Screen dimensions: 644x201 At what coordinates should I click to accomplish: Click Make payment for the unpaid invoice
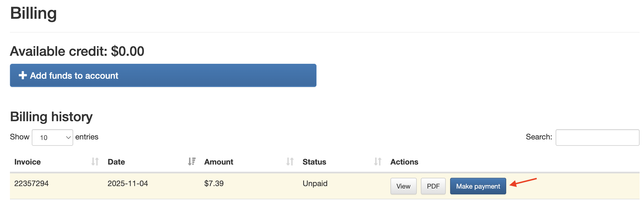pos(478,186)
